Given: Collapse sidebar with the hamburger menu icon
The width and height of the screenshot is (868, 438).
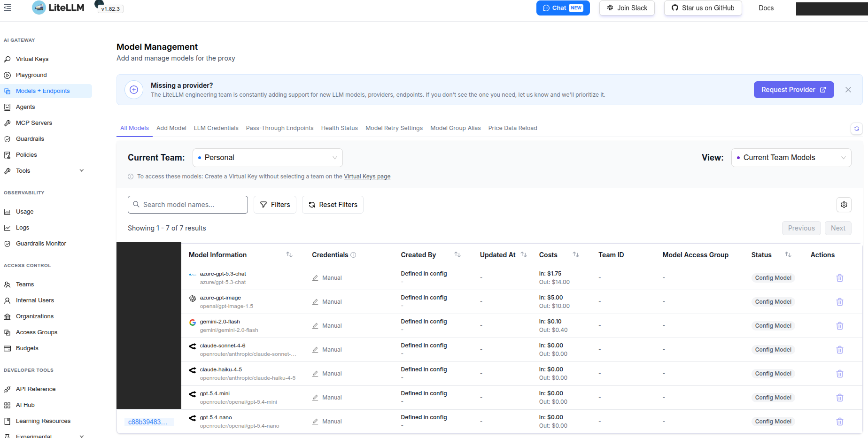Looking at the screenshot, I should pyautogui.click(x=8, y=8).
